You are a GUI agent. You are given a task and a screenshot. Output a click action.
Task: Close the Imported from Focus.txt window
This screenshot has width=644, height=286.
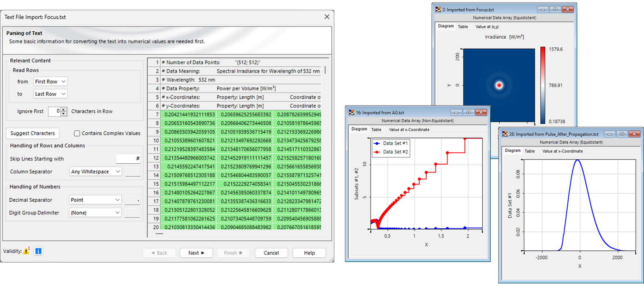point(568,10)
